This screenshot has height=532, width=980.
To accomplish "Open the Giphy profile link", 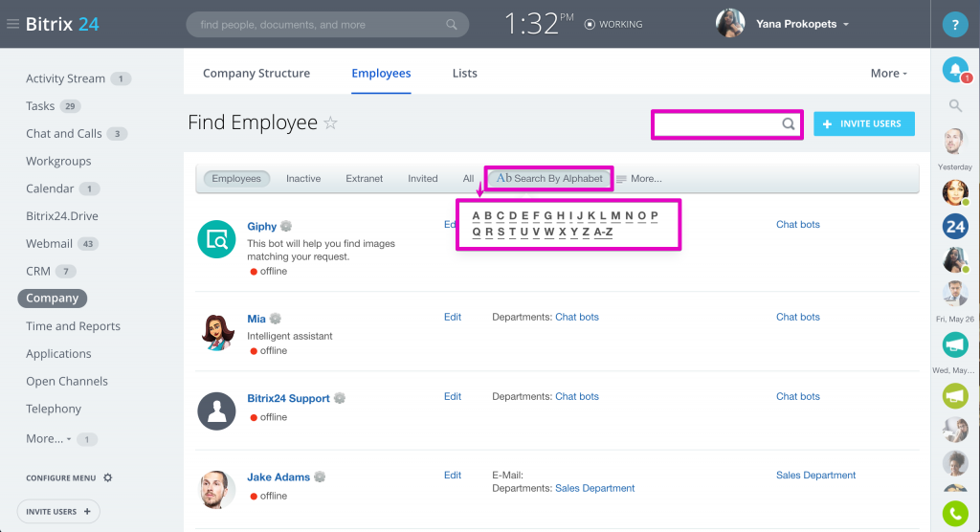I will (x=261, y=226).
